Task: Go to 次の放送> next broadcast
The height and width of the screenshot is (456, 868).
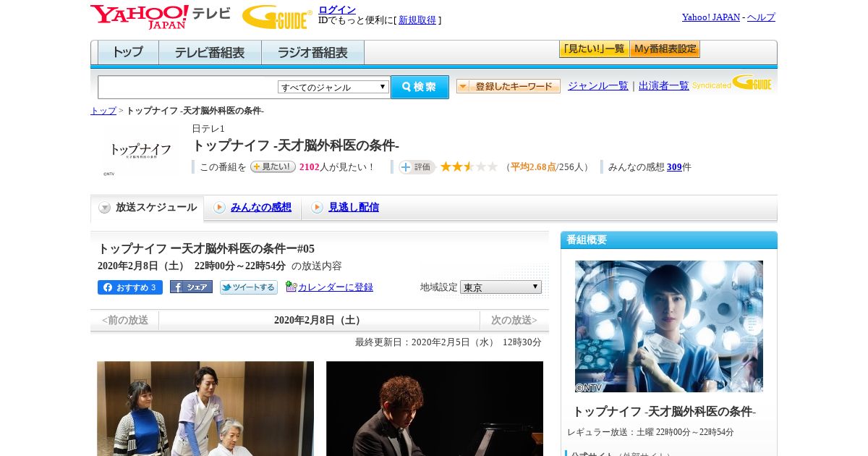Action: (x=514, y=320)
